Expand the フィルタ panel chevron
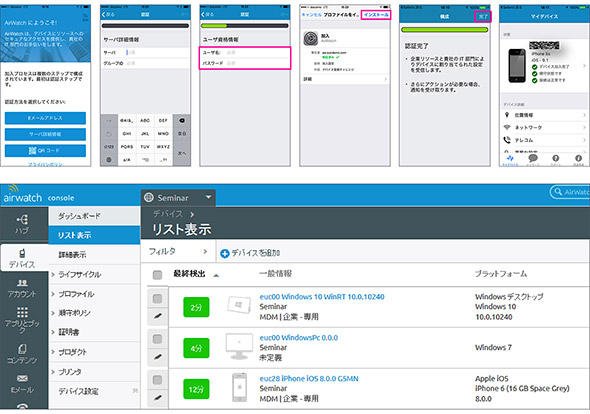Screen dimensions: 590x414 pyautogui.click(x=205, y=251)
